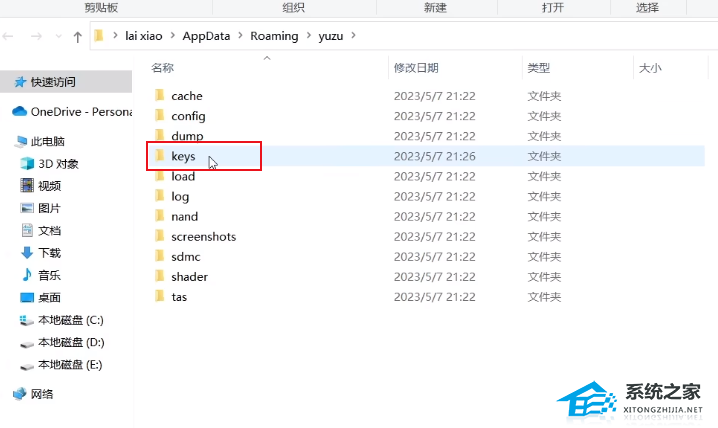Viewport: 718px width, 428px height.
Task: Click the cache folder name
Action: [187, 96]
